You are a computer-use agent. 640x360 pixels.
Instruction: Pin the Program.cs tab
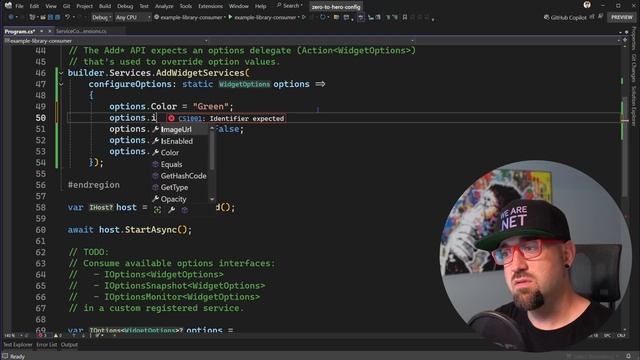(42, 31)
